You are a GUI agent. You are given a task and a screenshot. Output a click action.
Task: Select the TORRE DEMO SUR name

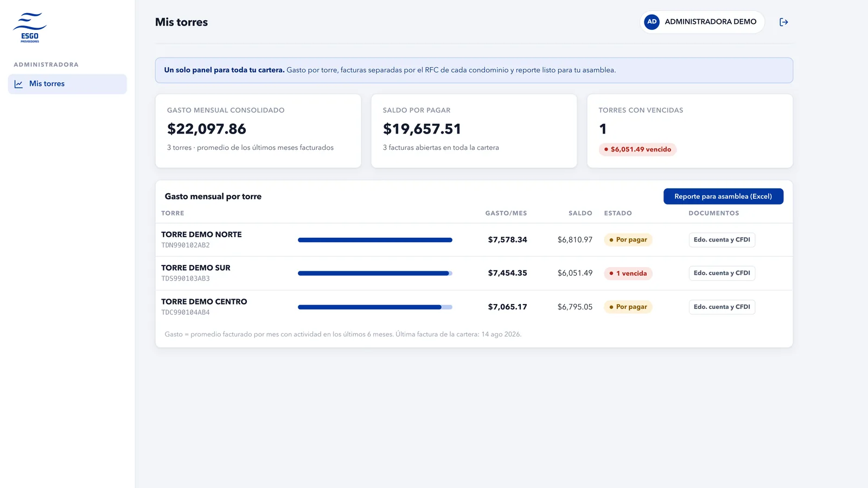tap(196, 268)
